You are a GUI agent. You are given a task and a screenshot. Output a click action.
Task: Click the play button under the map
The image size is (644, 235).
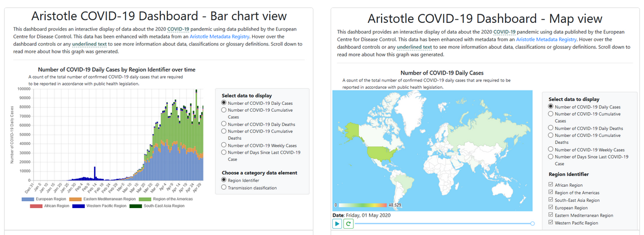click(x=337, y=224)
